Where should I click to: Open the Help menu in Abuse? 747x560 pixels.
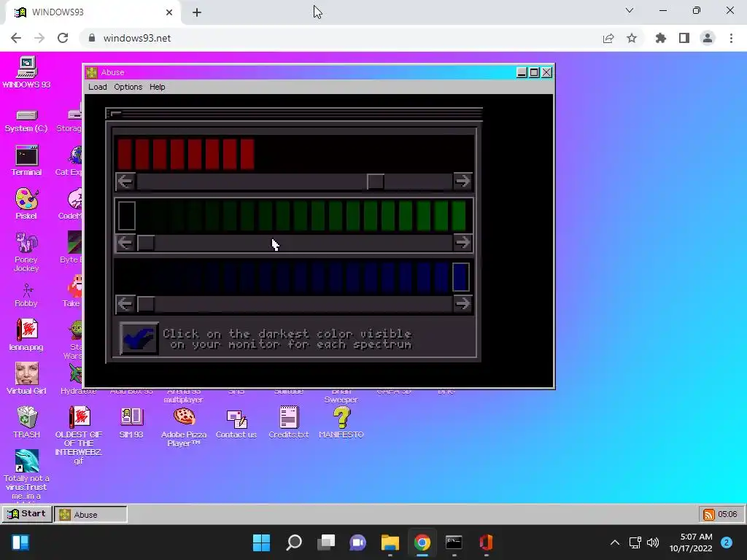158,87
